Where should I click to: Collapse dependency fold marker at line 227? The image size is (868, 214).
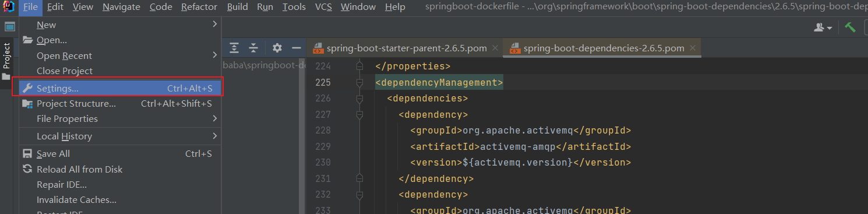tap(359, 114)
